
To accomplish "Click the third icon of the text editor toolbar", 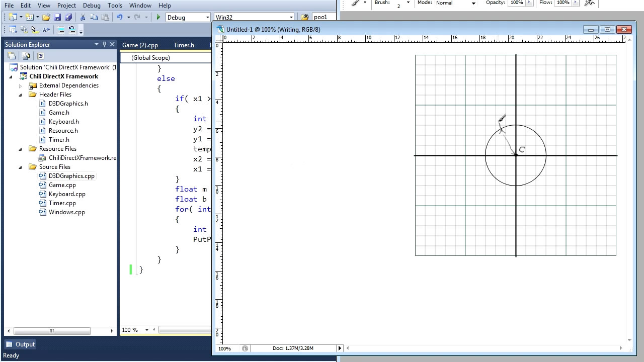I will [35, 30].
